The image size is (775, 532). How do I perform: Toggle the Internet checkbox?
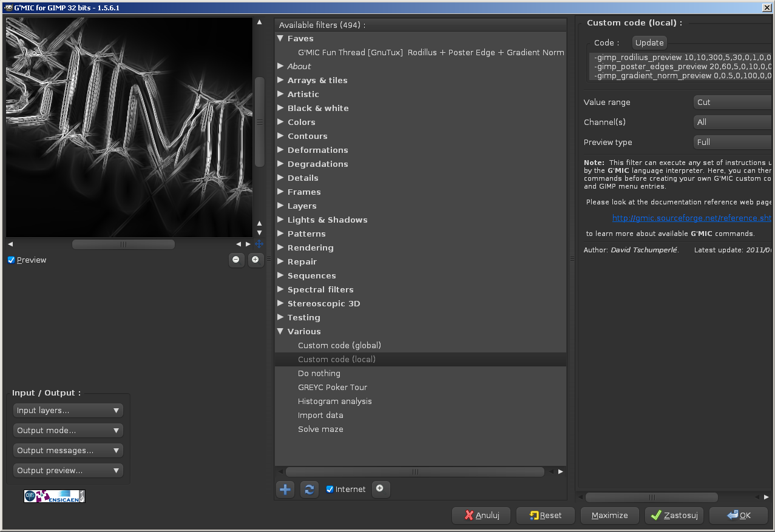(x=330, y=489)
